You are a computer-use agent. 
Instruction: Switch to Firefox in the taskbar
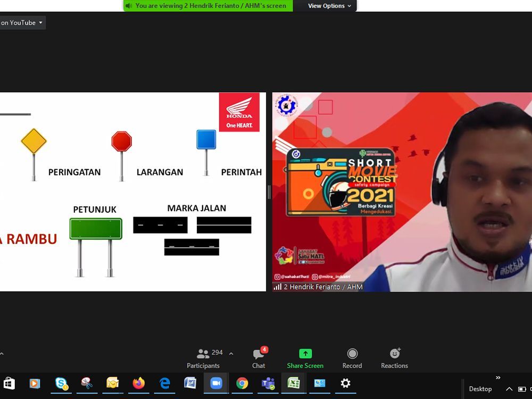(x=138, y=384)
